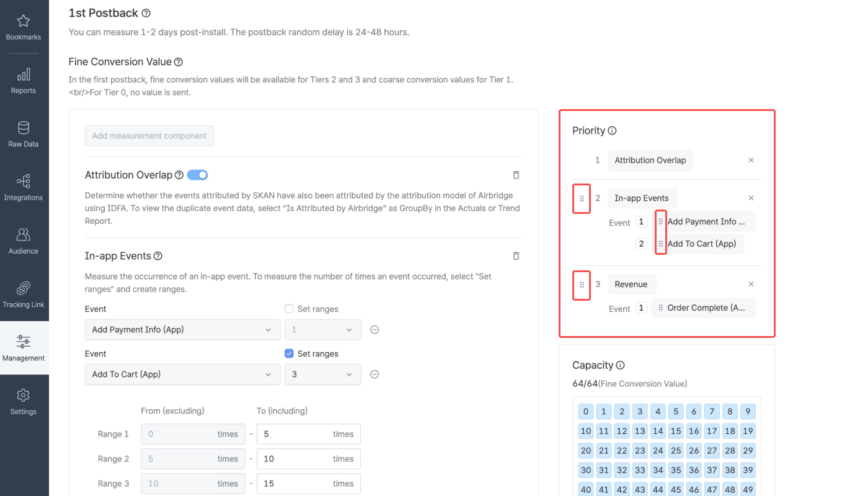The image size is (868, 496).
Task: Click help icon beside Fine Conversion Value
Action: (x=179, y=62)
